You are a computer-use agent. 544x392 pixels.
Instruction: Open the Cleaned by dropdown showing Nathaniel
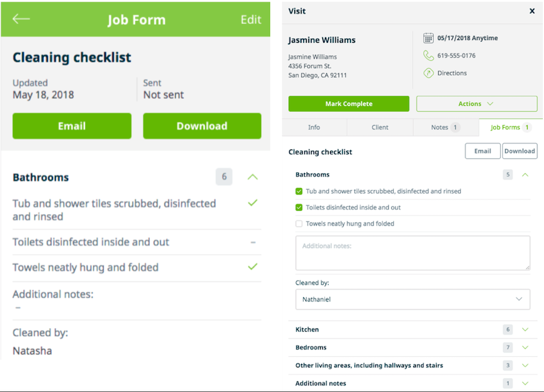tap(412, 299)
